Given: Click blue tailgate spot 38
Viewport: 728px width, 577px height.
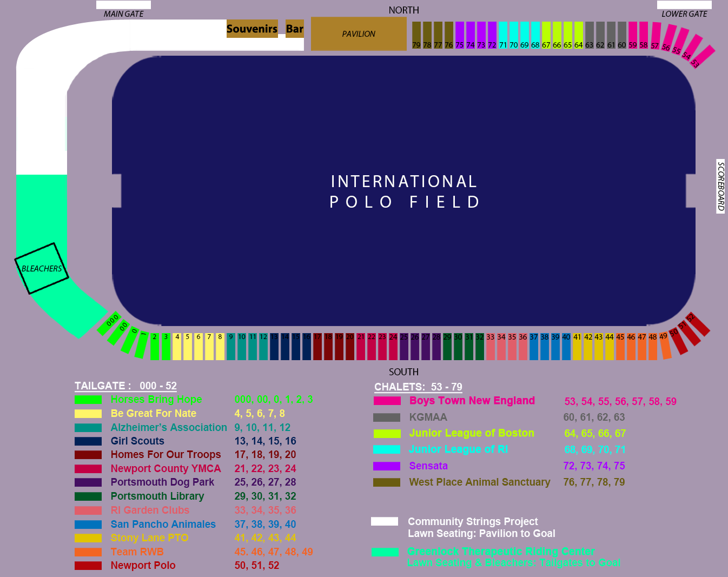Looking at the screenshot, I should [x=545, y=347].
